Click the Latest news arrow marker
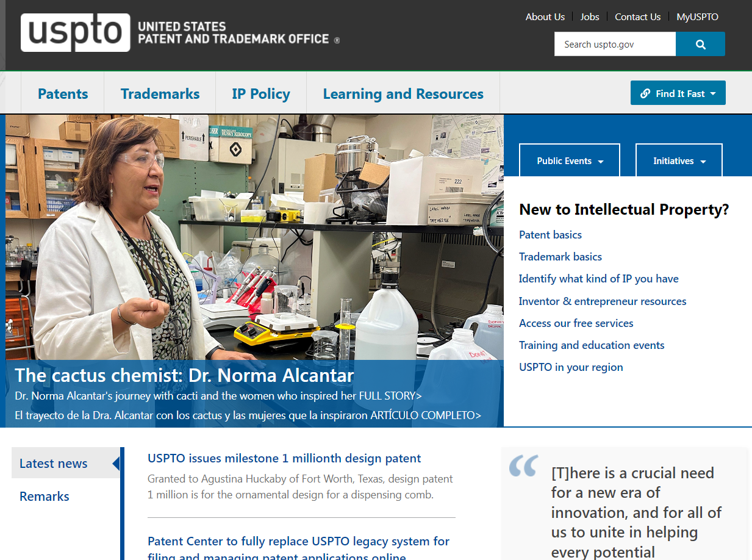The image size is (752, 560). pyautogui.click(x=116, y=464)
